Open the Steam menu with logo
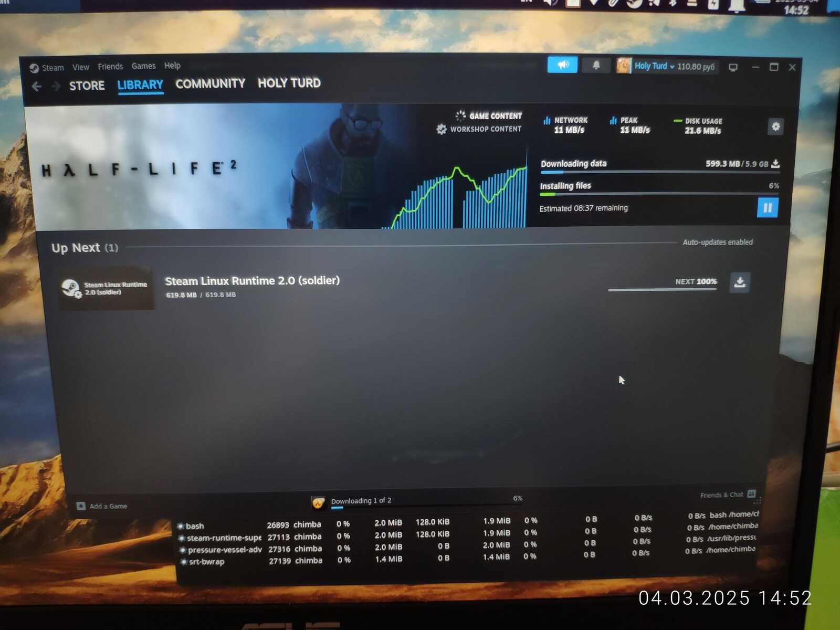The width and height of the screenshot is (840, 630). [46, 68]
